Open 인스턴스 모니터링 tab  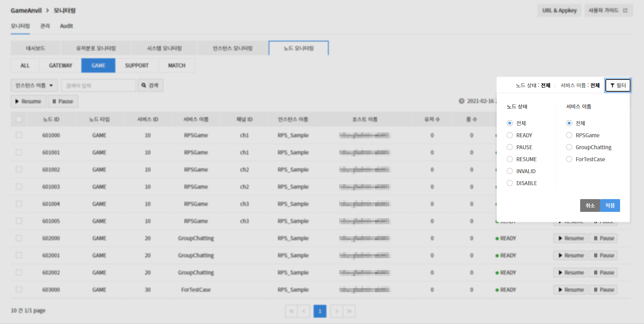coord(233,48)
